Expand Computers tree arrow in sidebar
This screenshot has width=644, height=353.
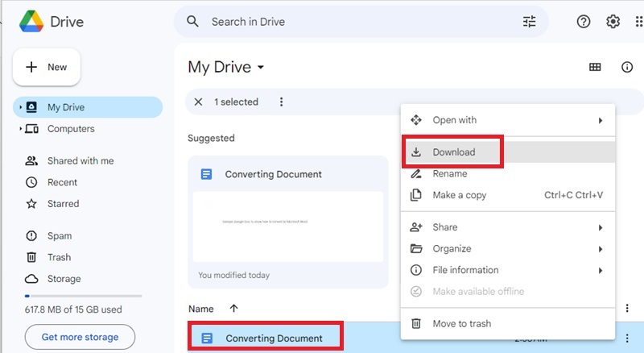tap(21, 129)
